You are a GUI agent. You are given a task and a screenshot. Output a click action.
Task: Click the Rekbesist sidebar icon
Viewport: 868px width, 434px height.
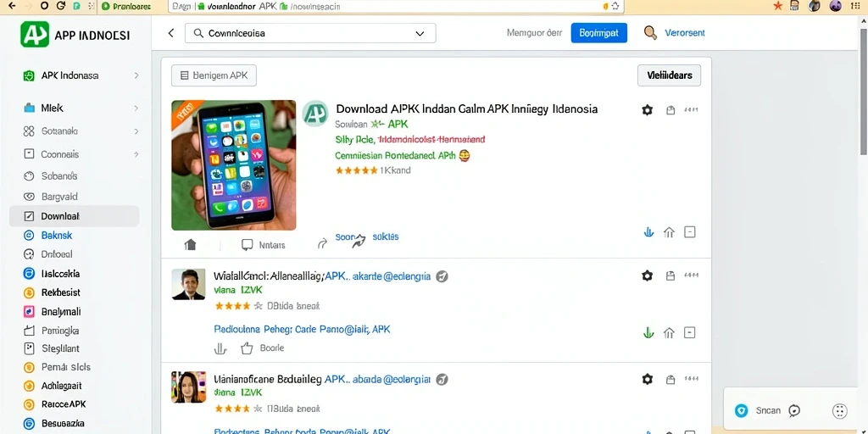point(30,292)
